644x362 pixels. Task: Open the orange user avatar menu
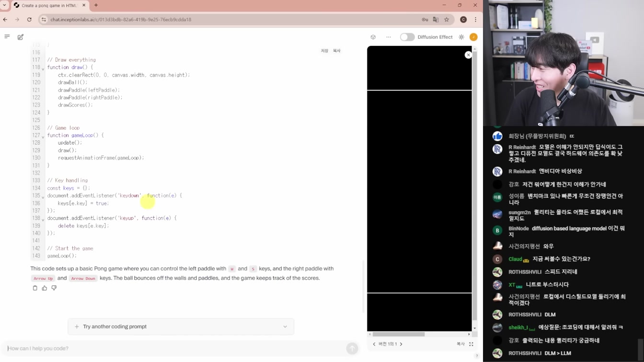(x=473, y=37)
